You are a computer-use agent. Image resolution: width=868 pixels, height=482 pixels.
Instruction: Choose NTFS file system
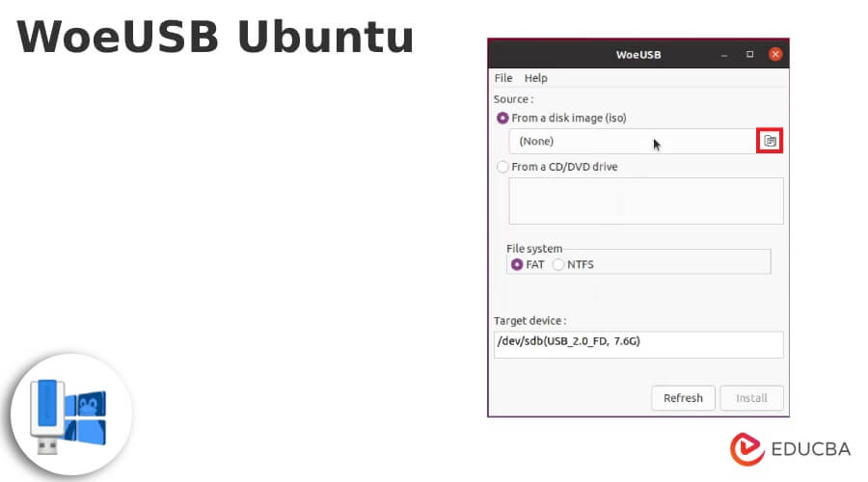click(x=558, y=264)
